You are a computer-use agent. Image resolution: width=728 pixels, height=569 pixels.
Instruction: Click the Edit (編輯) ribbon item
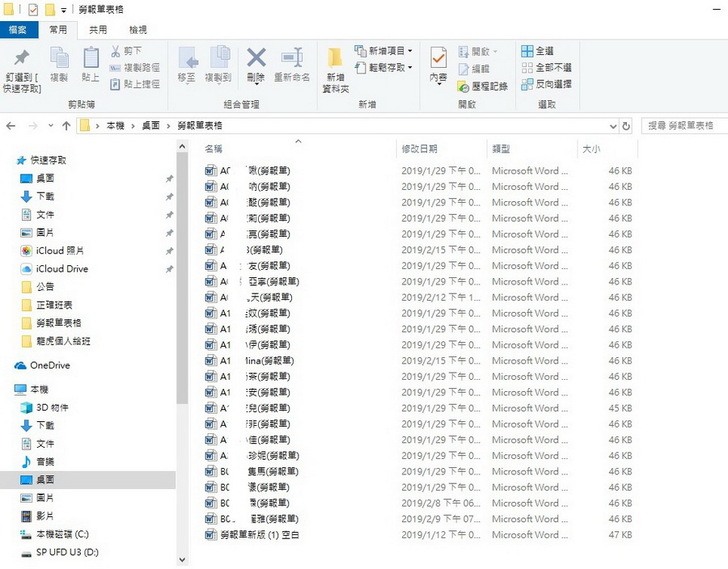[x=474, y=69]
